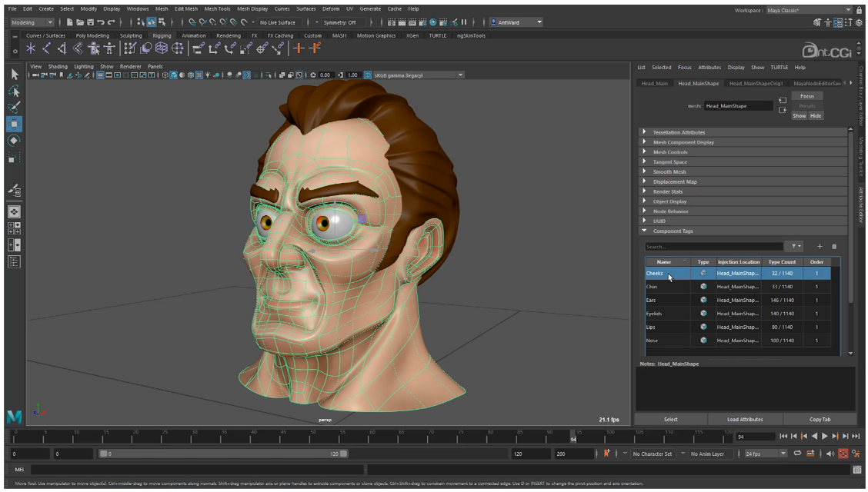Toggle auto keyframe red icon
The image size is (868, 492).
click(x=843, y=454)
